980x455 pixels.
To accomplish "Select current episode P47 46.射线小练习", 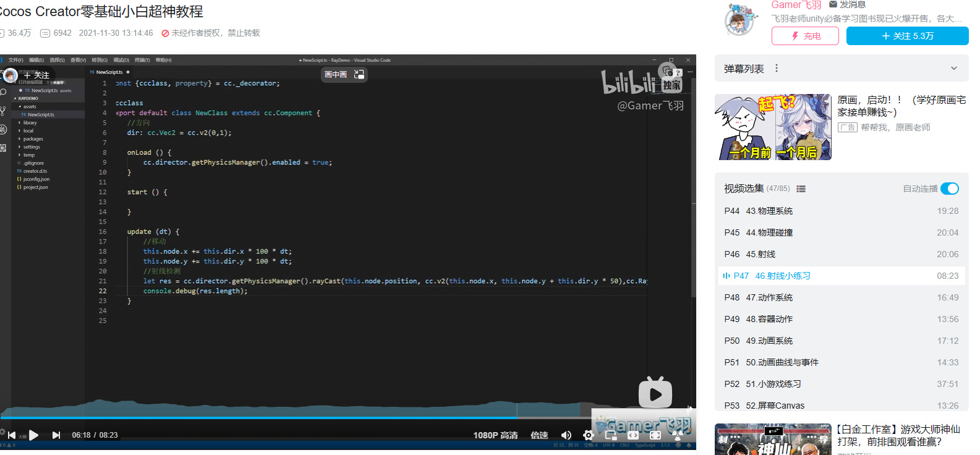I will [842, 276].
